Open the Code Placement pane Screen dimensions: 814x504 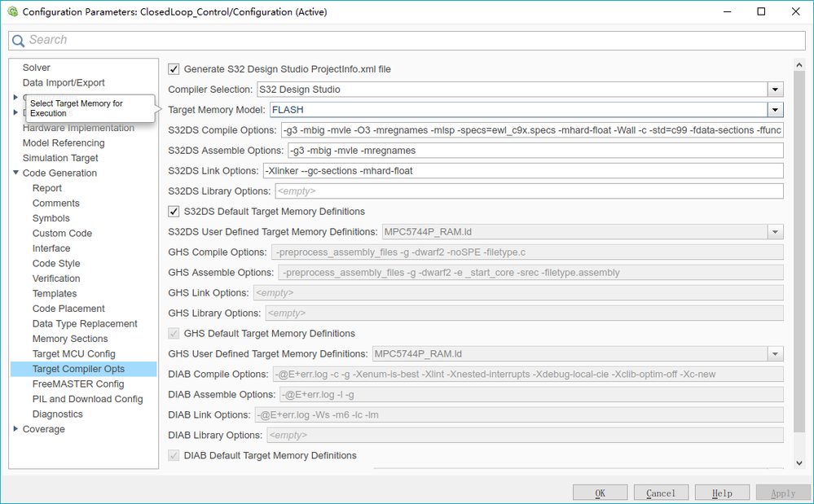point(68,308)
